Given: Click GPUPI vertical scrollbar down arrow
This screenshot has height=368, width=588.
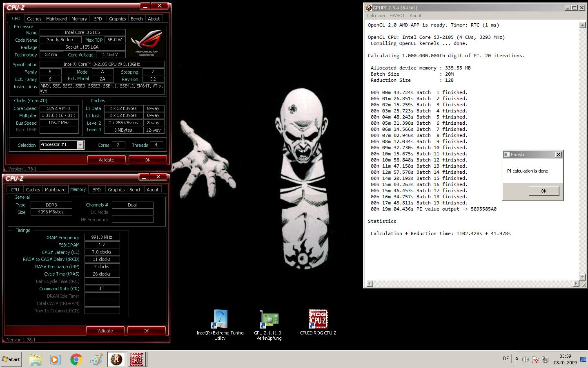Looking at the screenshot, I should [x=583, y=277].
